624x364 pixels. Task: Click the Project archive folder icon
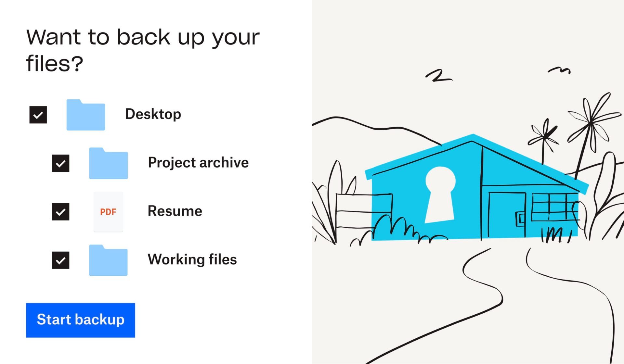click(108, 162)
